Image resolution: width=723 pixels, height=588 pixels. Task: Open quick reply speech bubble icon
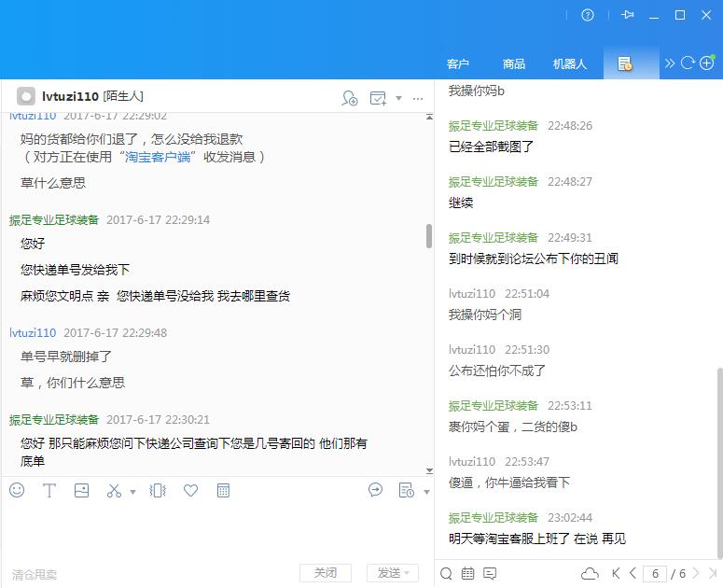click(375, 490)
